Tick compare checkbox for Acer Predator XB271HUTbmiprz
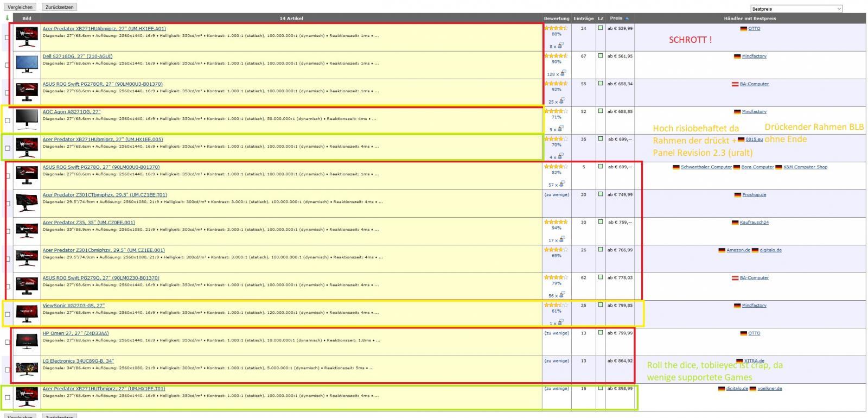 (x=7, y=397)
